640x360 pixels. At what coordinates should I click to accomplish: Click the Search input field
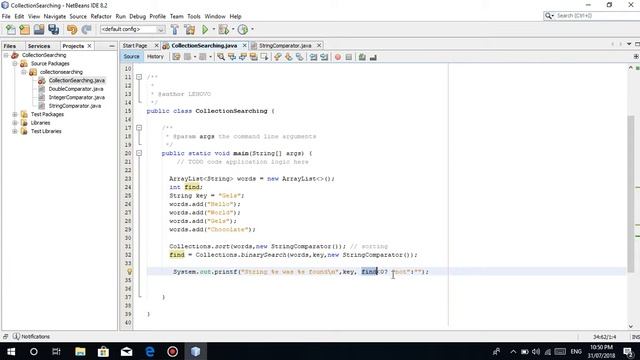pyautogui.click(x=596, y=16)
